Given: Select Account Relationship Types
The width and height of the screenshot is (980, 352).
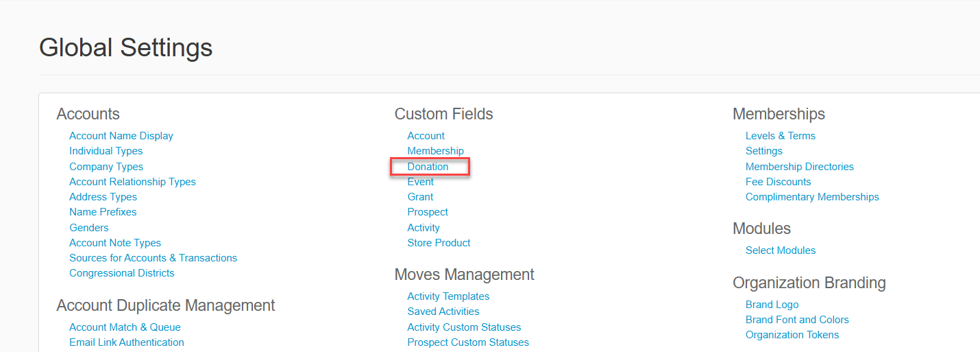Looking at the screenshot, I should [x=132, y=181].
